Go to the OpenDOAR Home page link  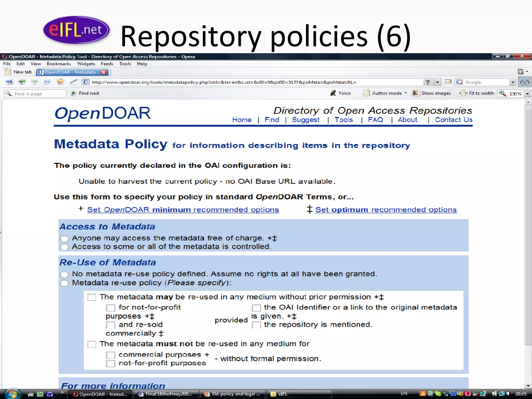click(x=242, y=120)
